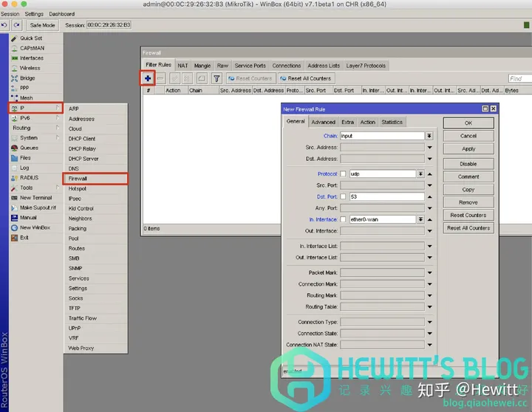
Task: Click the disable X icon in Firewall toolbar
Action: [187, 79]
